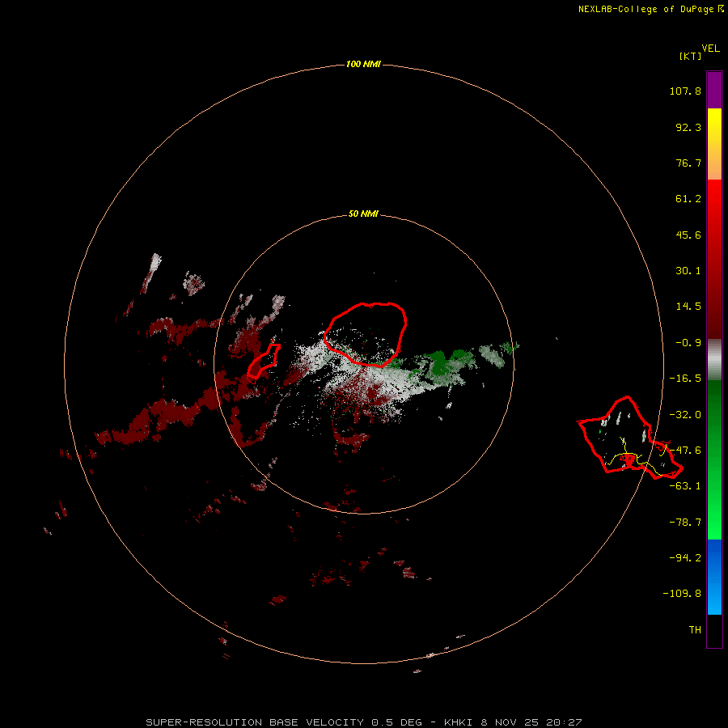Click the small red island outline west of center
Viewport: 728px width, 728px height.
point(263,362)
